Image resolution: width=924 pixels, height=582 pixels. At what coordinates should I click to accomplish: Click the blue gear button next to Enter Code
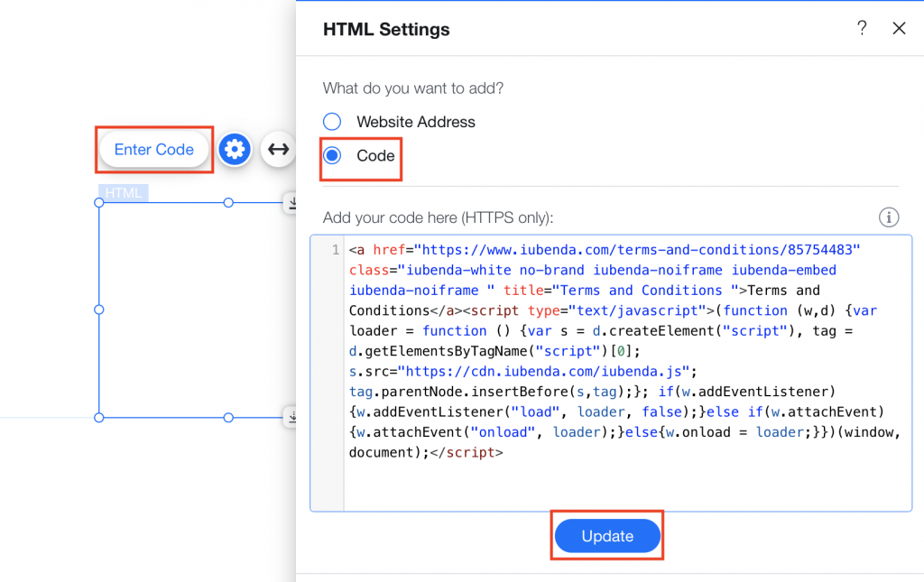235,149
